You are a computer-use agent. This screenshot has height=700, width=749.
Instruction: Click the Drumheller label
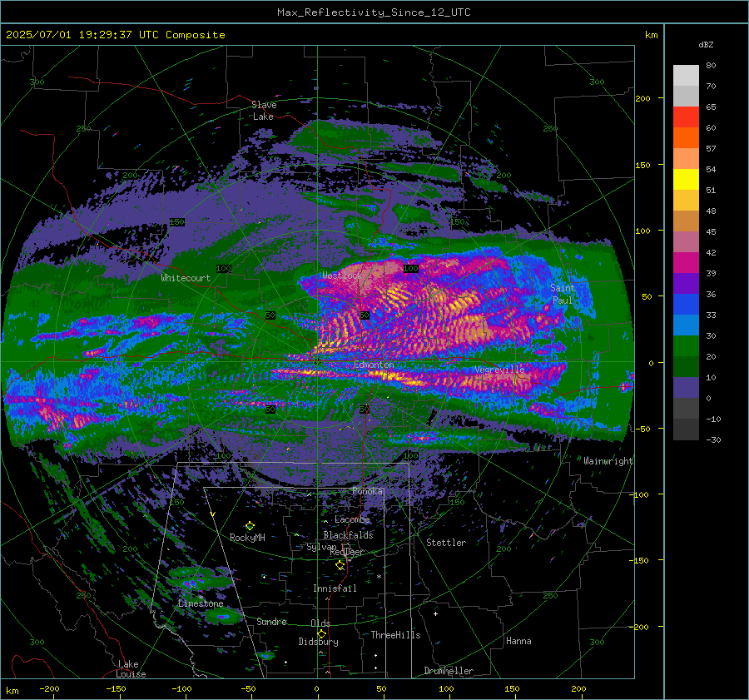pos(449,671)
